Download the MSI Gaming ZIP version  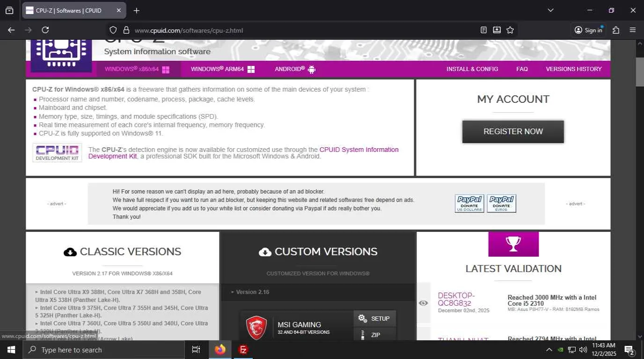coord(374,335)
